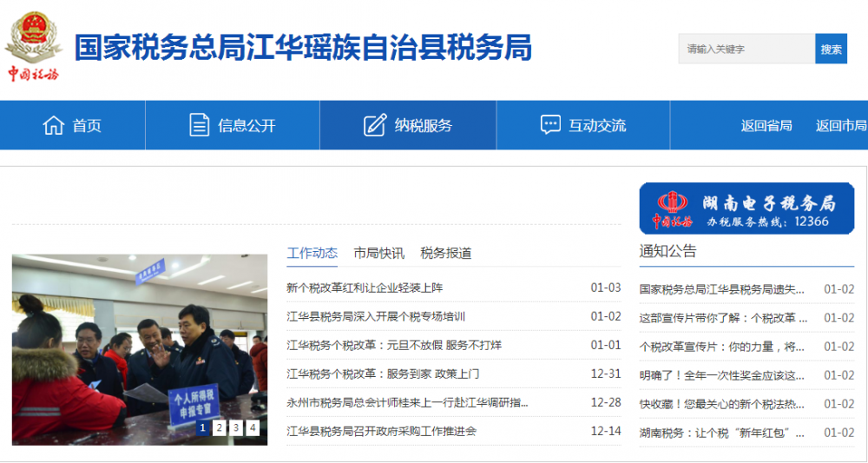Switch to the 税务报道 tab
The image size is (868, 463).
coord(446,253)
